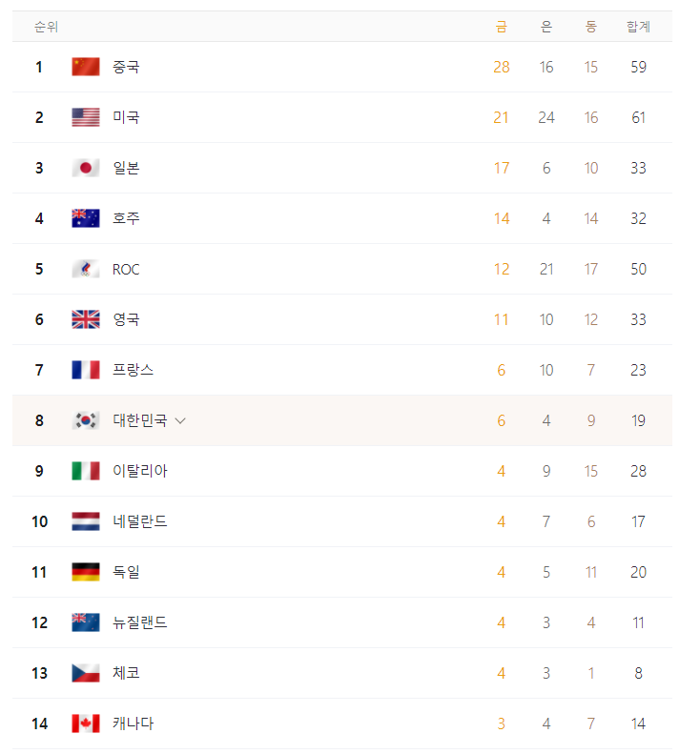Click the Italy flag icon
The height and width of the screenshot is (754, 700).
[x=86, y=471]
